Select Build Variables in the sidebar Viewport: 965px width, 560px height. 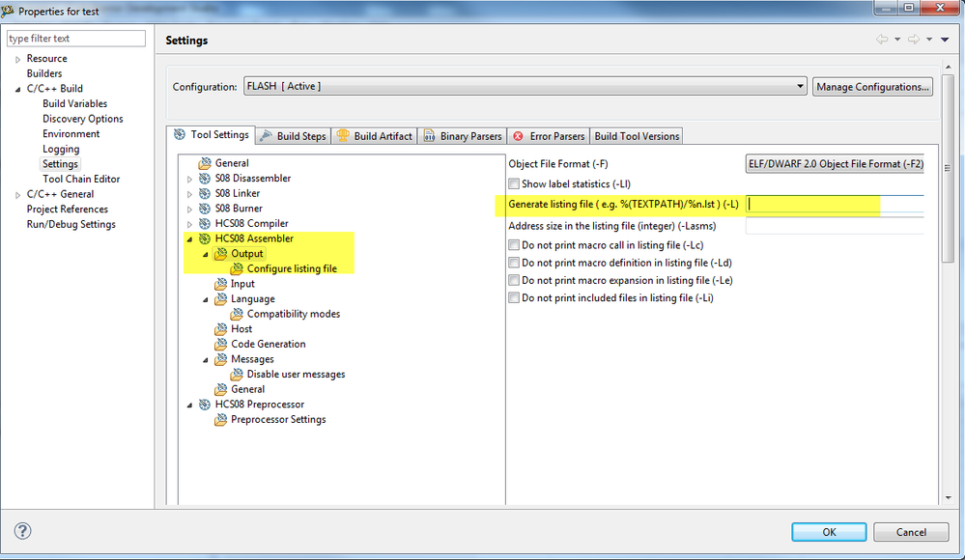click(x=75, y=103)
